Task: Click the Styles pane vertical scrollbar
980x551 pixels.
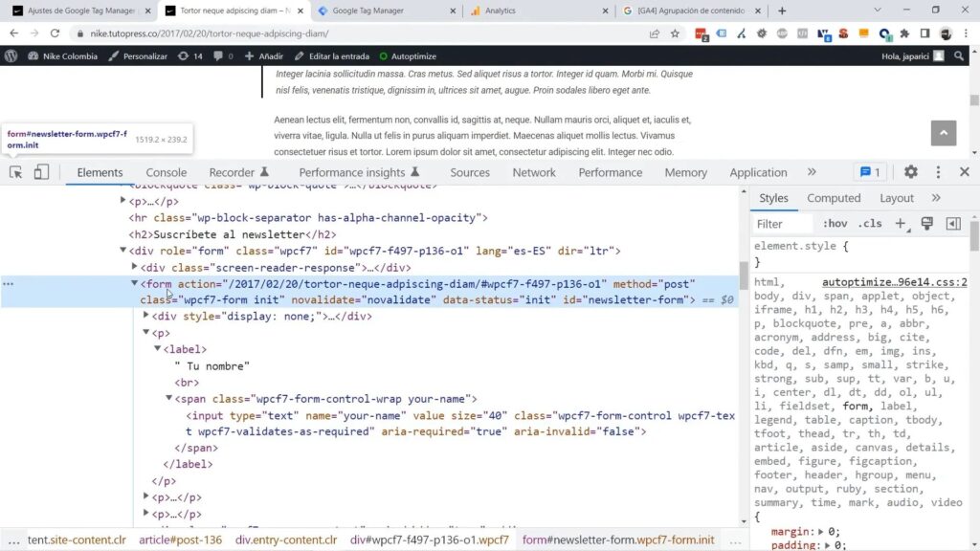Action: pyautogui.click(x=974, y=235)
